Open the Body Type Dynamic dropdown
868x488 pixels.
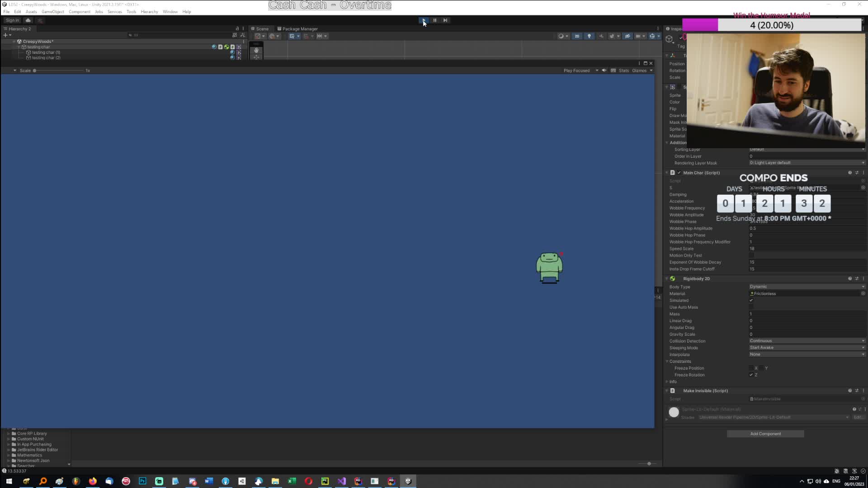pos(807,286)
